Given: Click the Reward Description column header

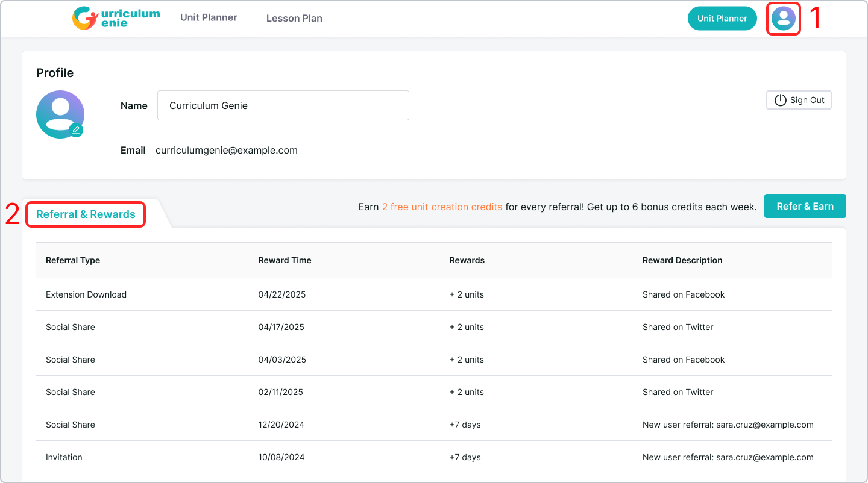Looking at the screenshot, I should pyautogui.click(x=682, y=260).
